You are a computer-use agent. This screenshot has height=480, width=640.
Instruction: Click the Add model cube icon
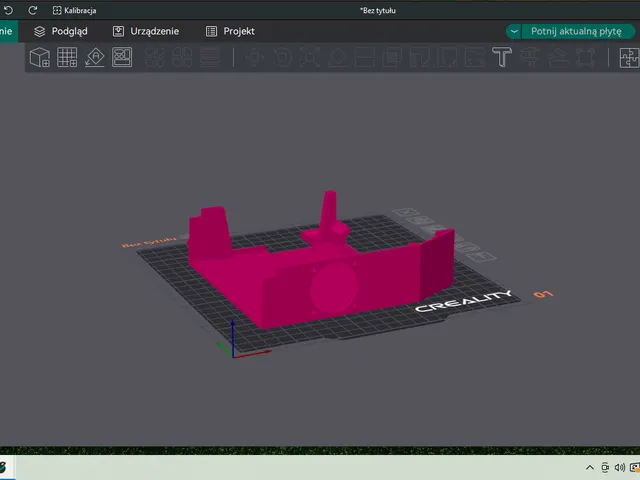click(x=40, y=57)
